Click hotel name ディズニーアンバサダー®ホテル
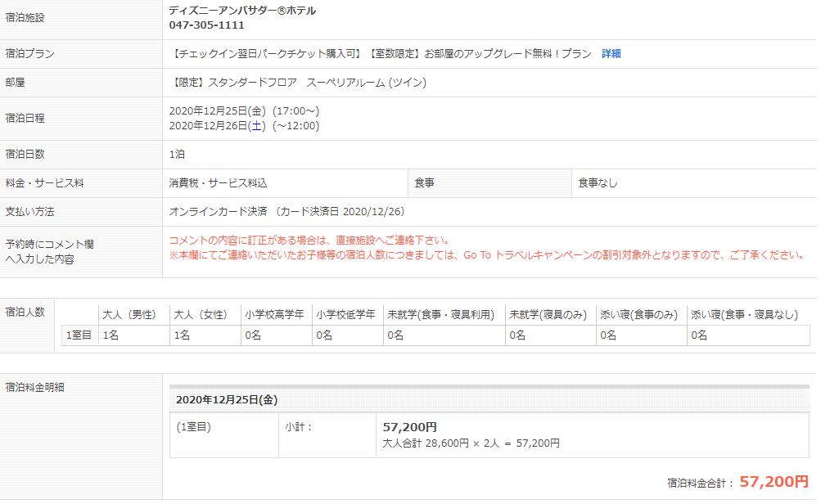 (242, 11)
